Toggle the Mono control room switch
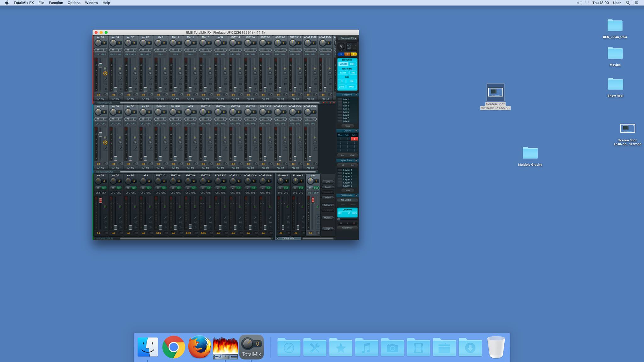 pyautogui.click(x=328, y=198)
